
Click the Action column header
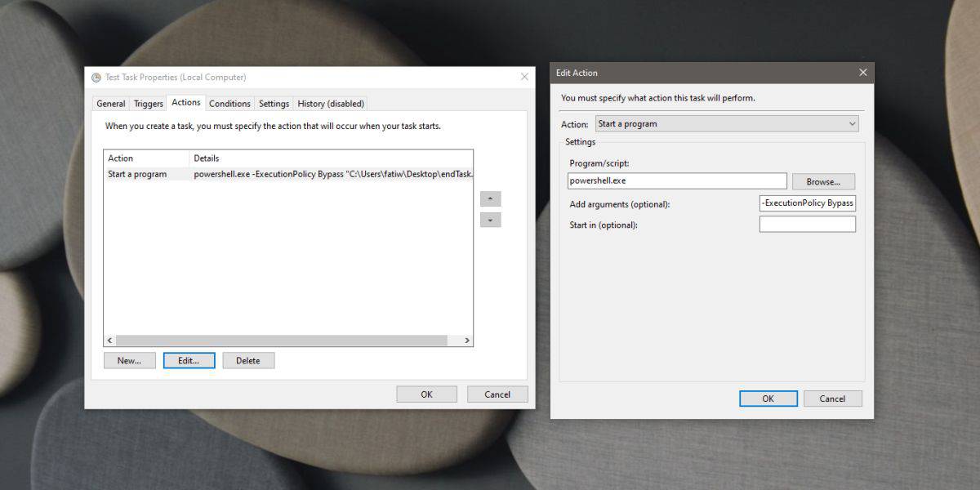pos(147,158)
